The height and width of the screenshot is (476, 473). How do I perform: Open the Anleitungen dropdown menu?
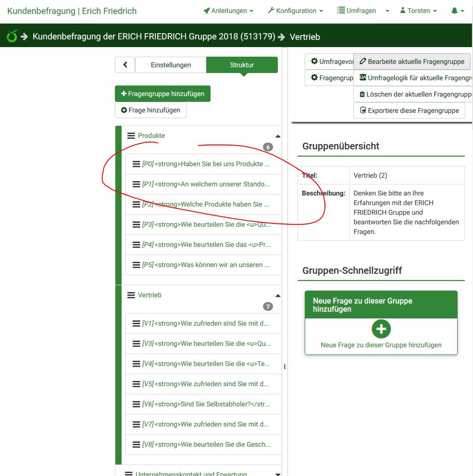pyautogui.click(x=228, y=11)
